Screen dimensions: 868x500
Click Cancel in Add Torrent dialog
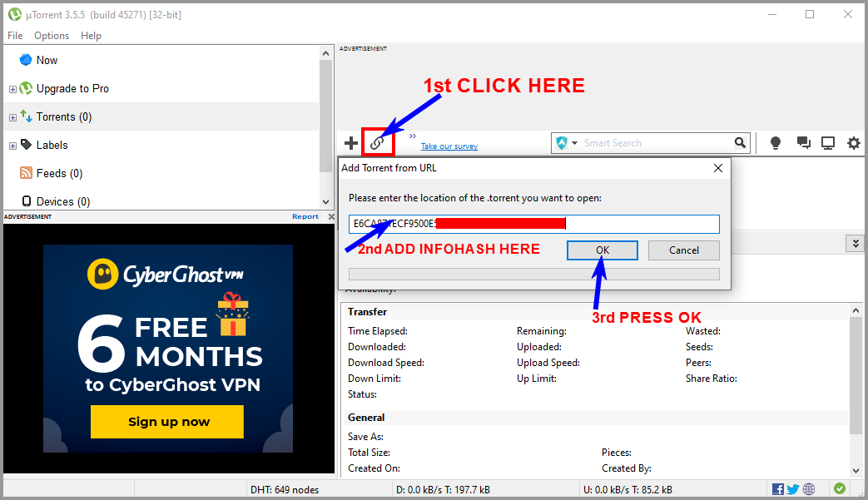(684, 250)
